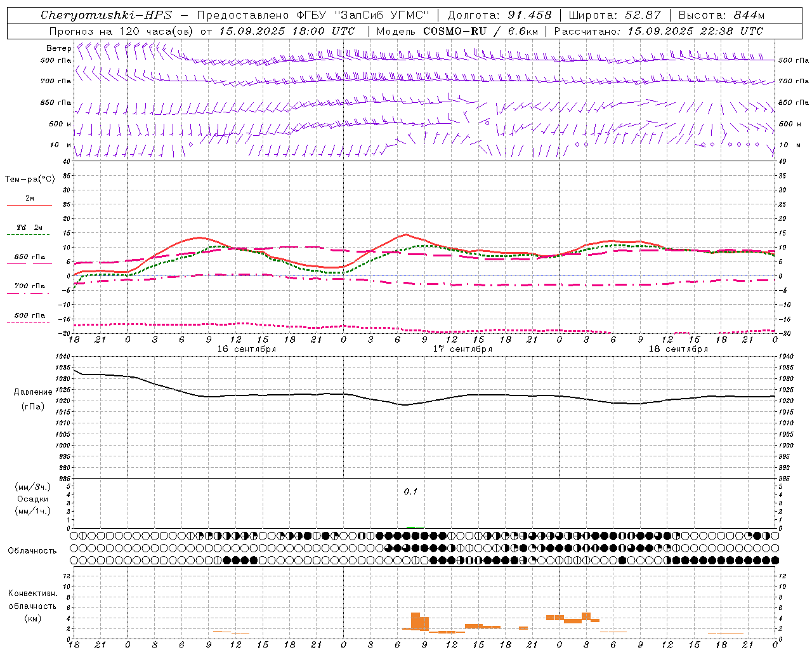Click the 17 сентября date label
The height and width of the screenshot is (650, 812).
[462, 349]
